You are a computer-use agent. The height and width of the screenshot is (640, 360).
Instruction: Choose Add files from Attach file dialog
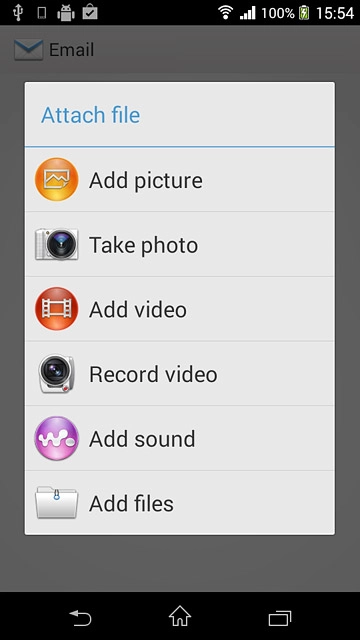point(180,502)
